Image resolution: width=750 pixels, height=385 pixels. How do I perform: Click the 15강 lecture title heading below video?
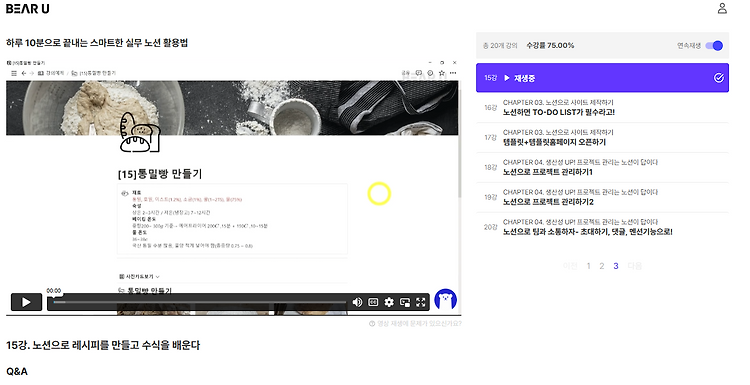(103, 345)
